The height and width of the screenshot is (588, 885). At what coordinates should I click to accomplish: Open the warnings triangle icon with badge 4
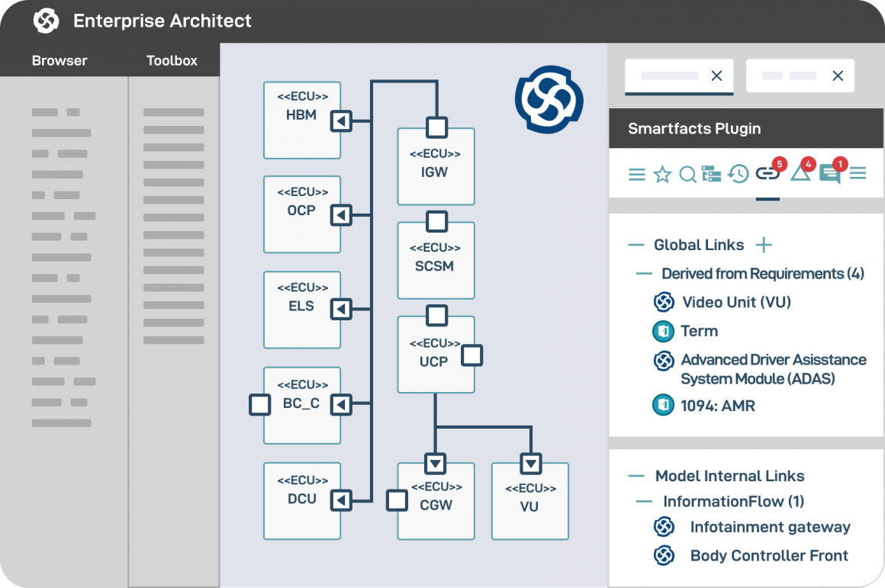800,174
